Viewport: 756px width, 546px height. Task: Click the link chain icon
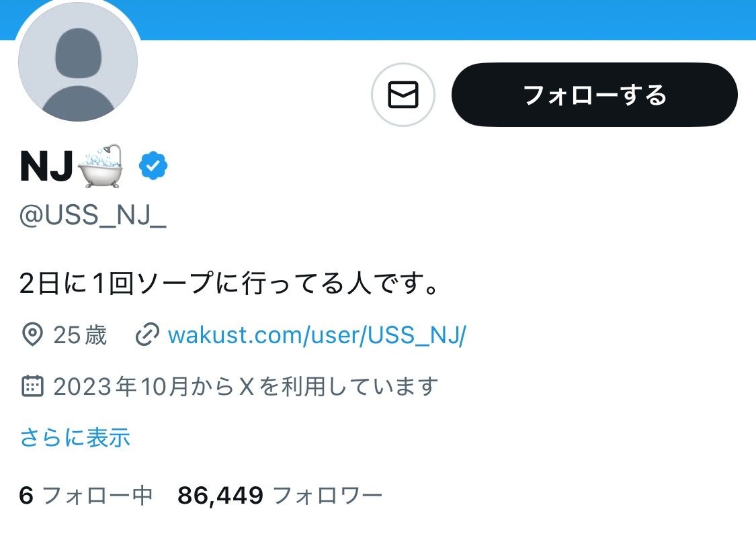point(147,335)
